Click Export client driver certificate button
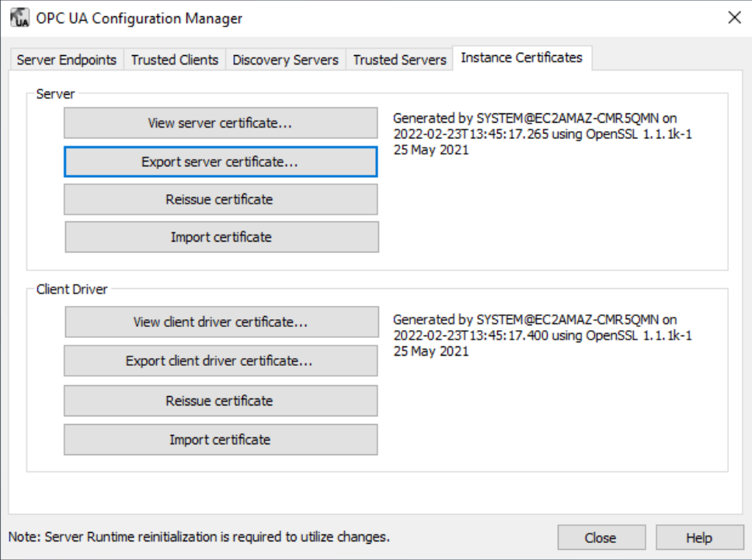Viewport: 752px width, 560px height. tap(221, 360)
